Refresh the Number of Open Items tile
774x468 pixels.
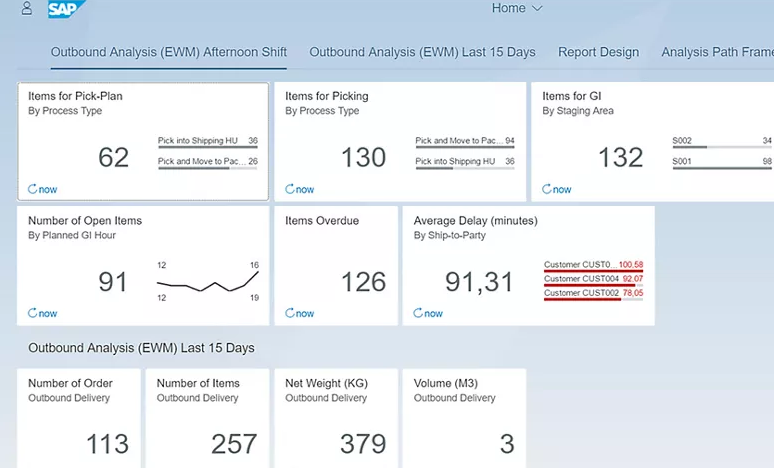[43, 313]
